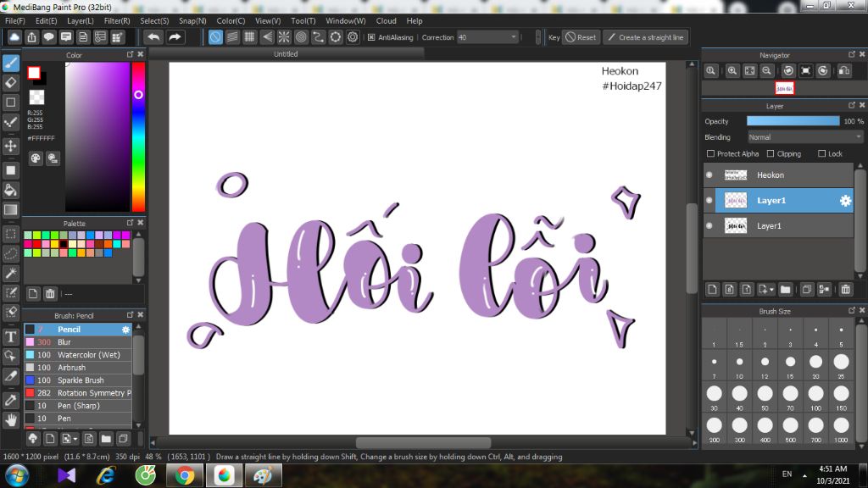Create new layer folder icon
868x488 pixels.
(786, 290)
